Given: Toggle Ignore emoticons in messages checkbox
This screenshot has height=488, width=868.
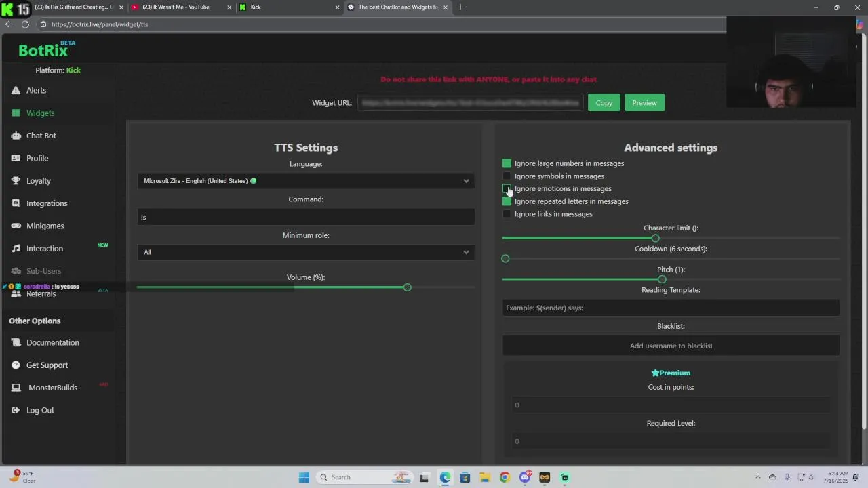Looking at the screenshot, I should pos(507,188).
